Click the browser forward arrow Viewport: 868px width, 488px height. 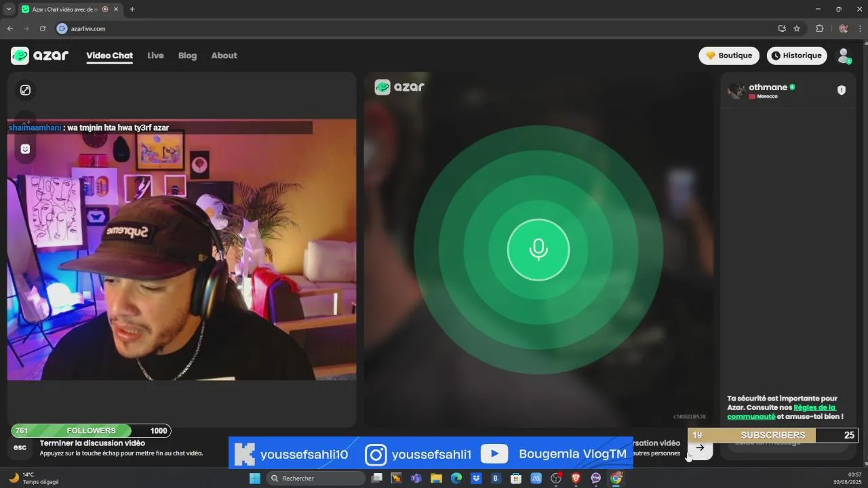point(26,28)
